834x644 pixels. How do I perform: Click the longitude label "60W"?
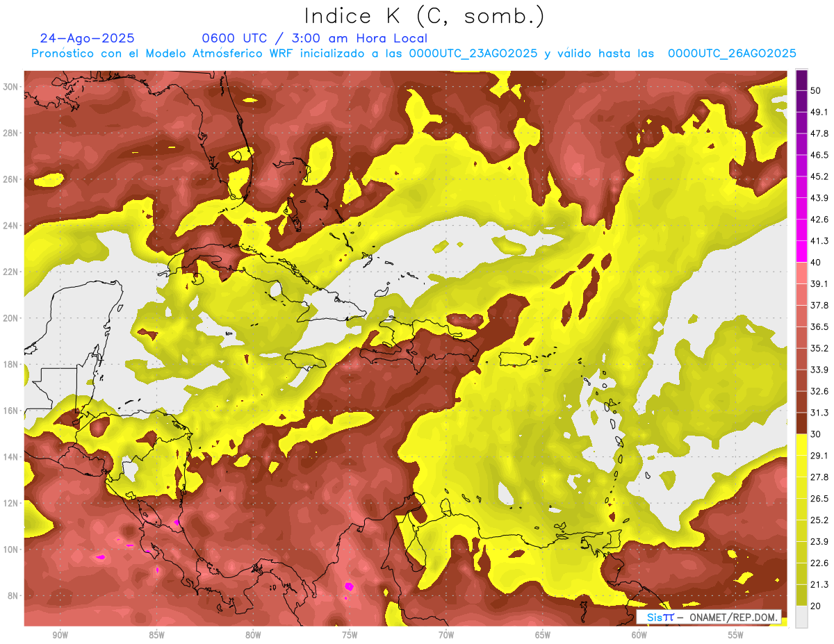pos(639,636)
